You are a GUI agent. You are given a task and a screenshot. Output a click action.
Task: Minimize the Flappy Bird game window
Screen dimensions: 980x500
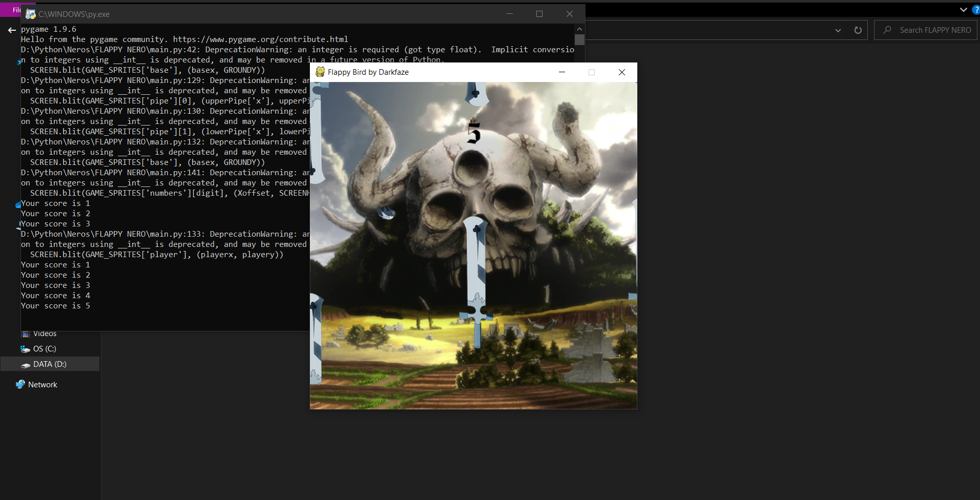[x=561, y=72]
